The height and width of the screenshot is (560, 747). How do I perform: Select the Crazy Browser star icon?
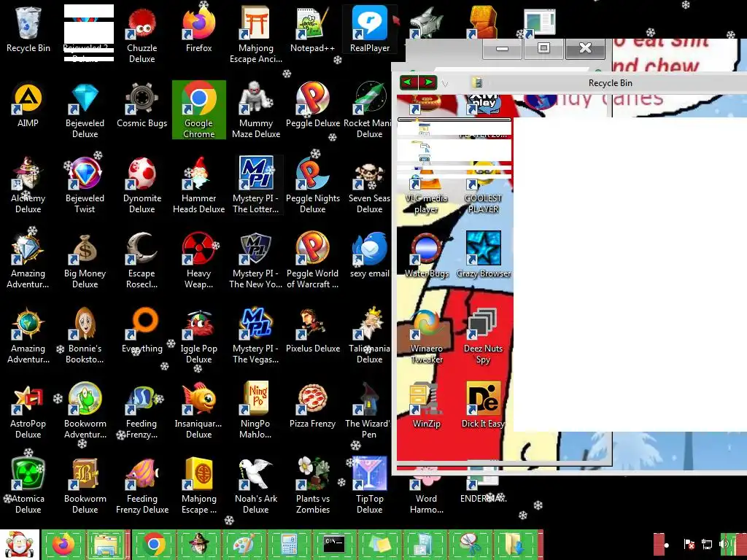483,255
